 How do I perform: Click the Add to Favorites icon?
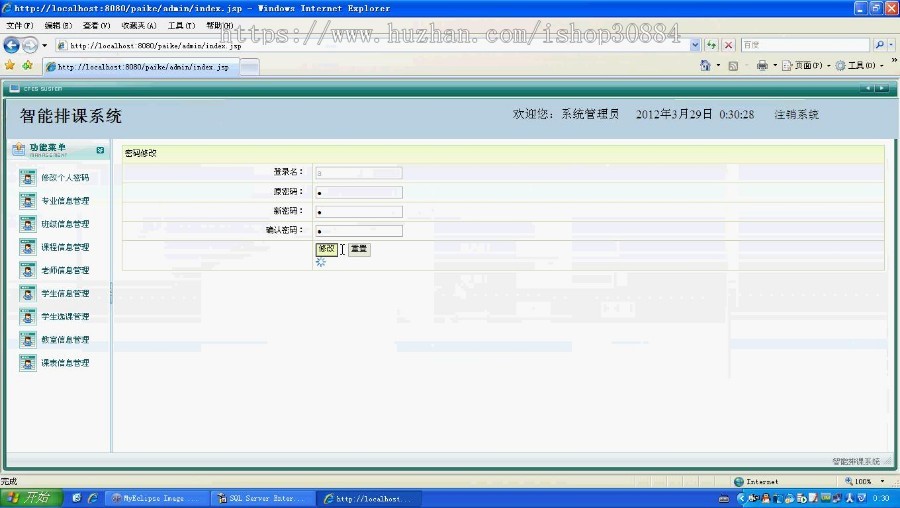tap(27, 65)
